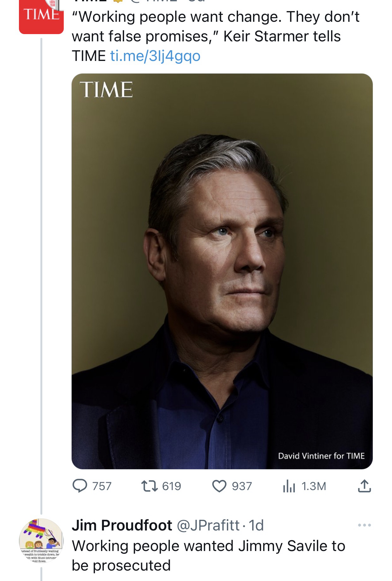The width and height of the screenshot is (392, 581).
Task: Tap the 619 retweets count
Action: click(172, 486)
